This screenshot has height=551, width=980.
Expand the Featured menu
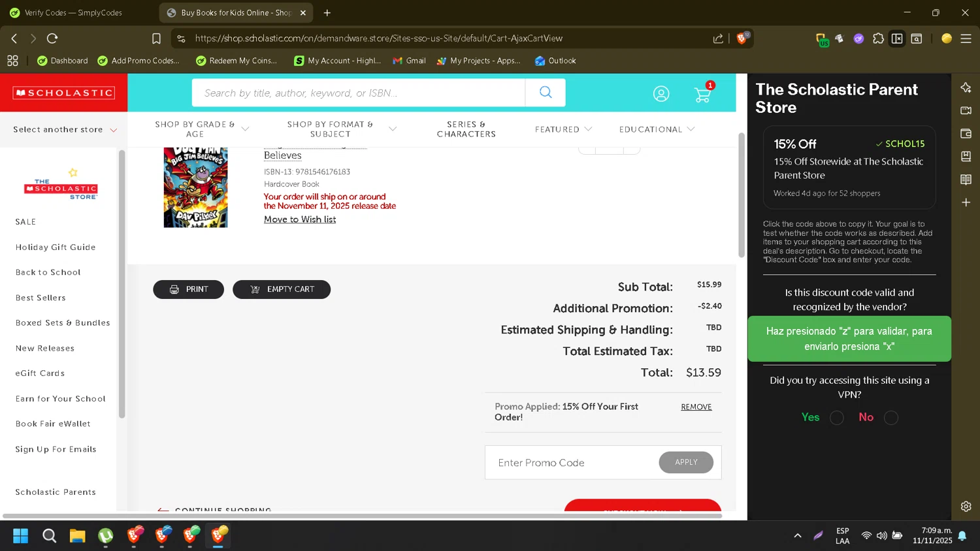click(x=563, y=129)
